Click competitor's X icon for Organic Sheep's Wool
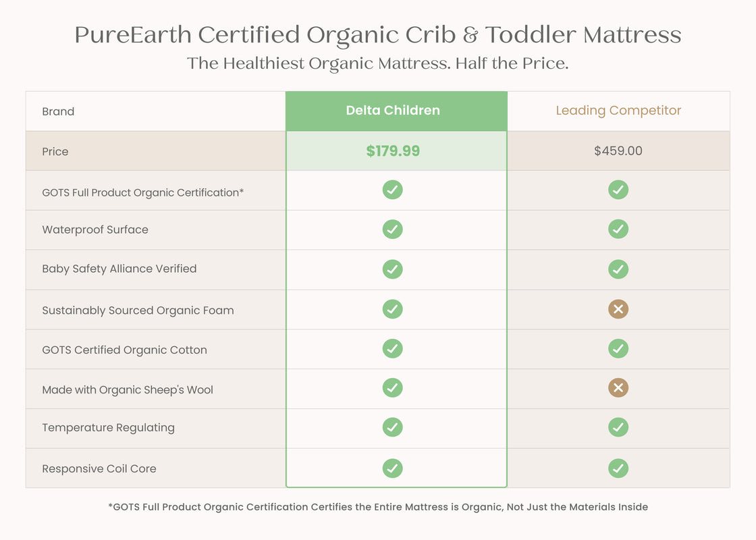756x540 pixels. click(618, 387)
